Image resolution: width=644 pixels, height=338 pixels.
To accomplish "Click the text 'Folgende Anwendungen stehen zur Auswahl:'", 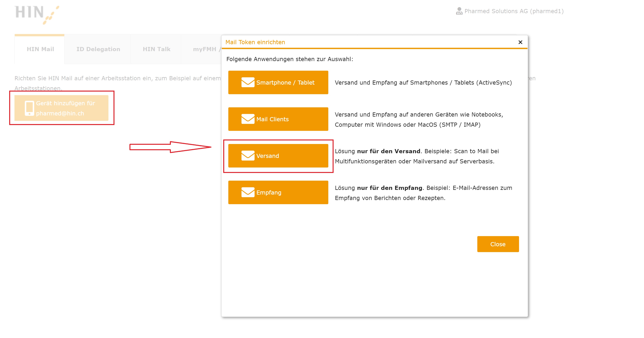I will [290, 59].
